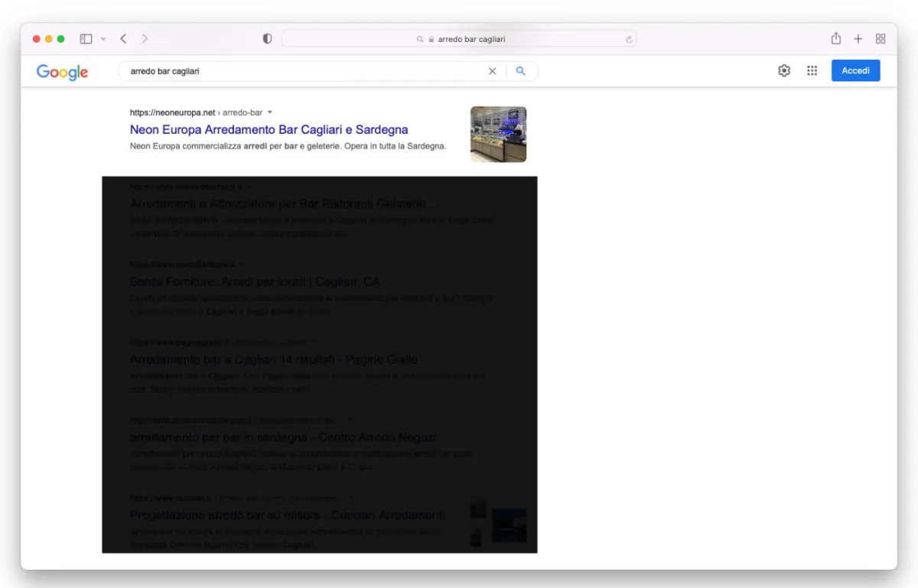Open a new tab with plus icon
This screenshot has width=918, height=588.
[858, 39]
